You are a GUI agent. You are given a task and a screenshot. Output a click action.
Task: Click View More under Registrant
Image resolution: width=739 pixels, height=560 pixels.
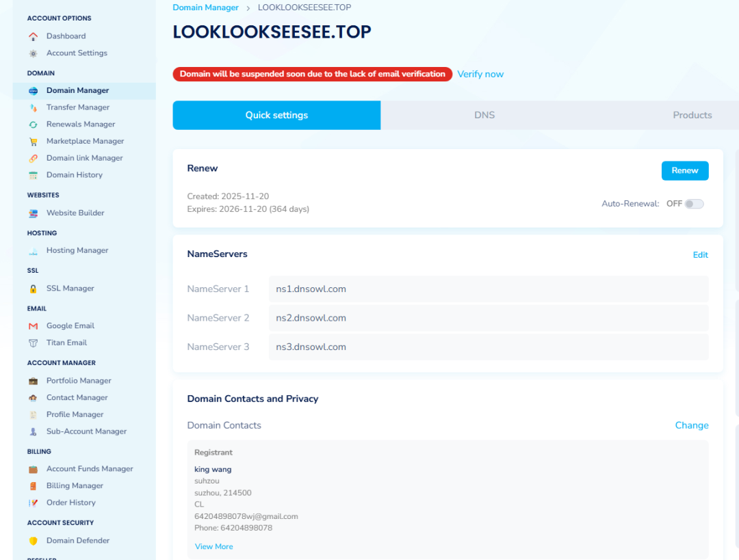(x=213, y=546)
